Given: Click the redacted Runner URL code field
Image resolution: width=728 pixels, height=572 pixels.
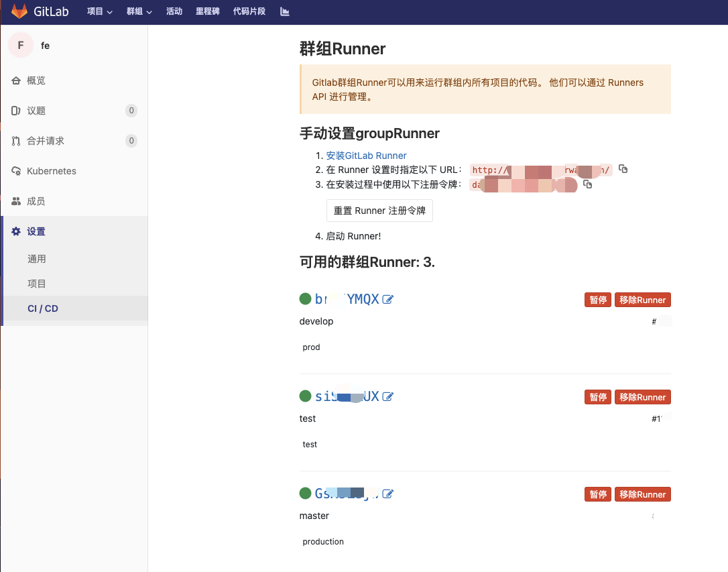Looking at the screenshot, I should (x=541, y=170).
